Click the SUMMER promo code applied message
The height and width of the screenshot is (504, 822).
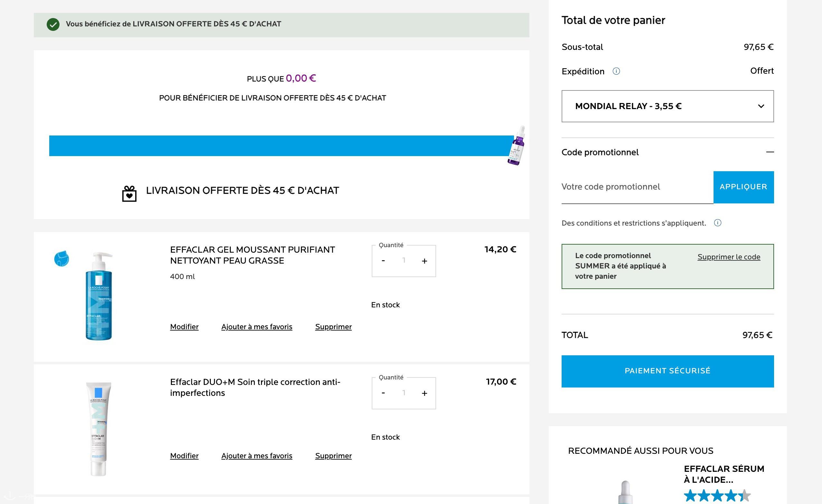tap(621, 266)
